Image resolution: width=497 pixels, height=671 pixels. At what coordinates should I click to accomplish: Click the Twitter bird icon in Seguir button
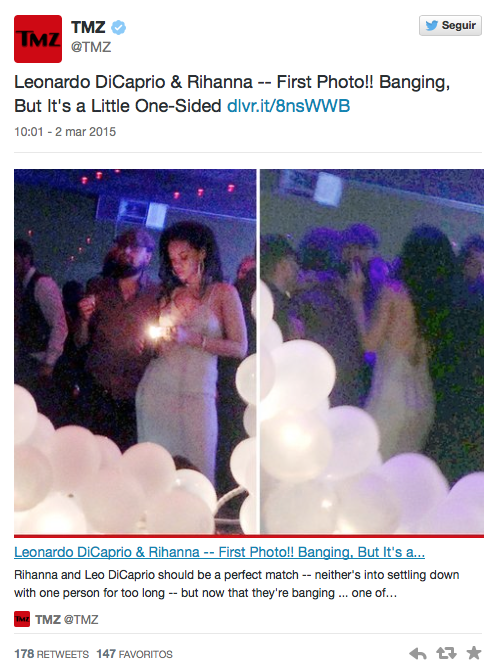tap(432, 26)
